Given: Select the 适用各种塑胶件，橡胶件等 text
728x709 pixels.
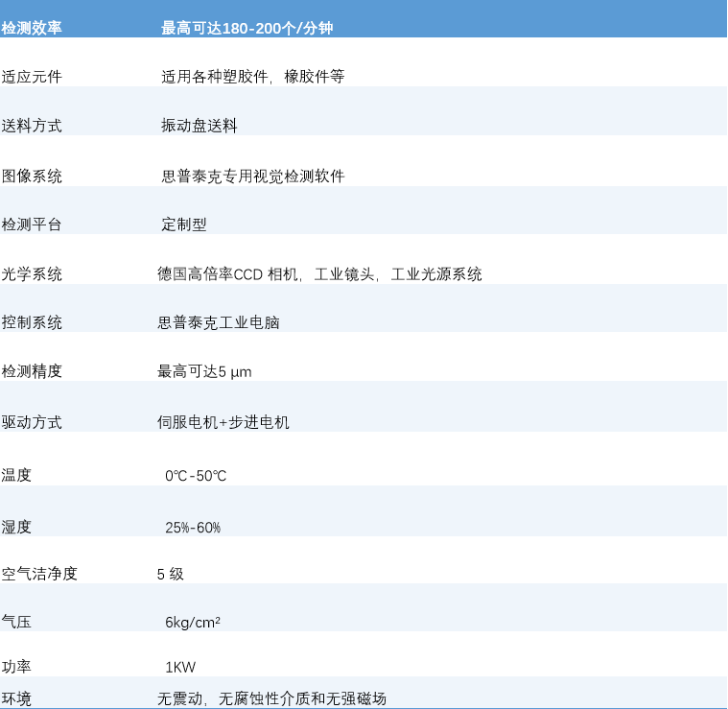Looking at the screenshot, I should click(253, 77).
